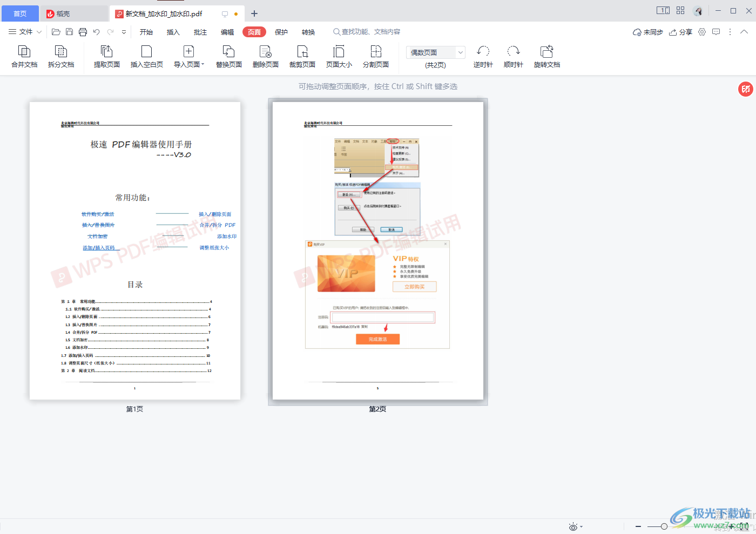Click the search box 查找功能、文档内容
Screen dimensions: 756x534
point(367,32)
